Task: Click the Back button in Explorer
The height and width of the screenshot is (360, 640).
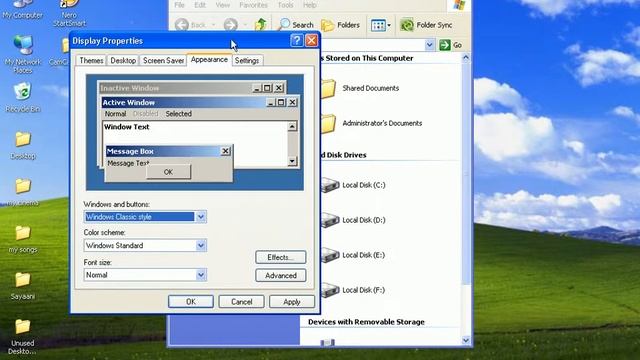Action: 191,25
